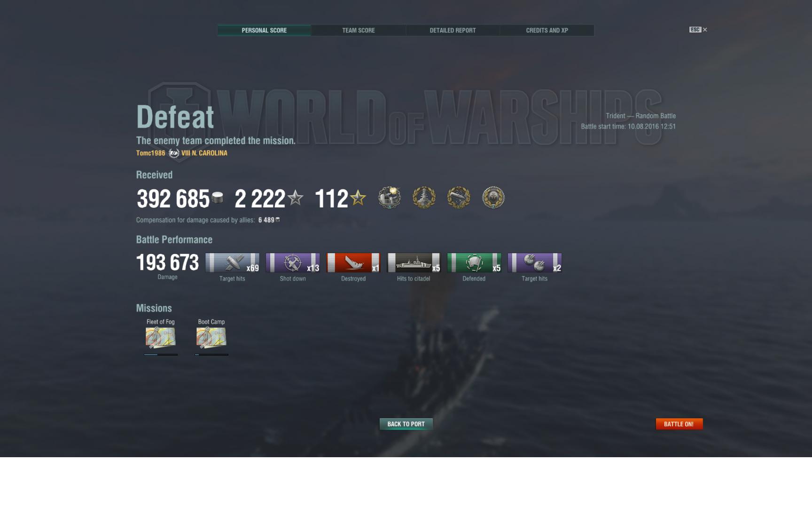Click the red Destroyed ribbon
The height and width of the screenshot is (508, 812).
[x=353, y=262]
